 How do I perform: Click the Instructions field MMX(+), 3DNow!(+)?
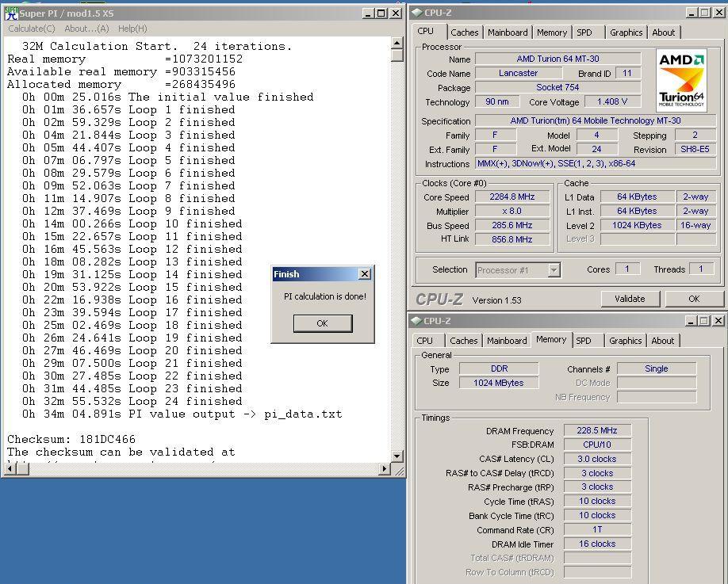[596, 163]
